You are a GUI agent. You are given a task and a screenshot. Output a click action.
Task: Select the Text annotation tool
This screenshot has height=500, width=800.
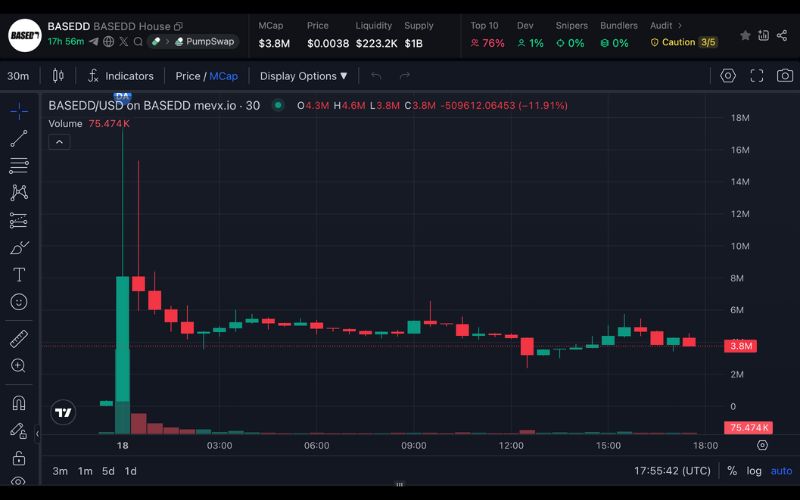click(19, 274)
